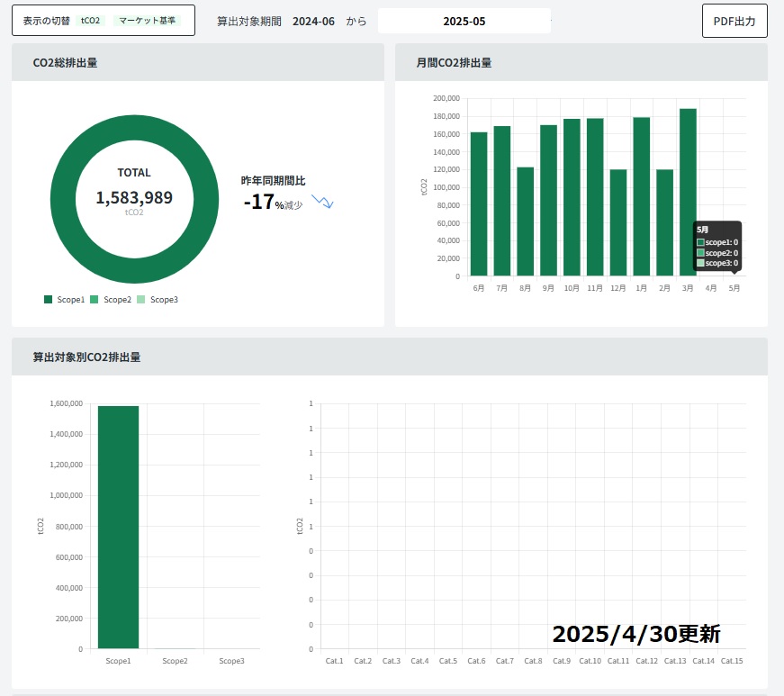The height and width of the screenshot is (696, 784).
Task: Click the CO2総排出量 panel header
Action: (198, 62)
